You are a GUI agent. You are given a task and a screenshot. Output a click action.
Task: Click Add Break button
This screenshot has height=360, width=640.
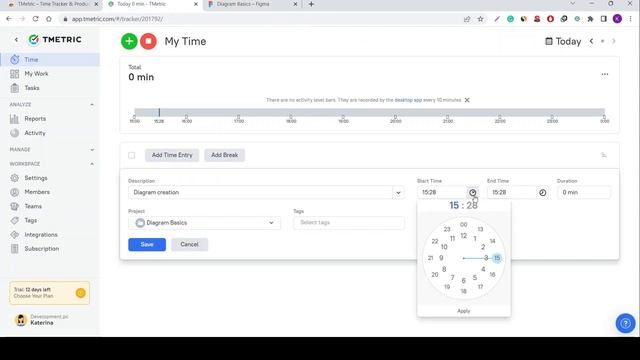(x=224, y=155)
